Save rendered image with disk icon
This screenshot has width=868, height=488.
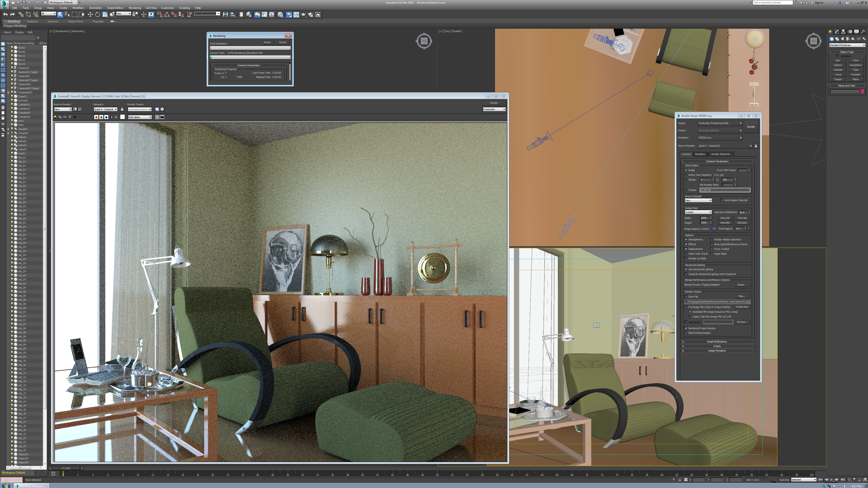coord(55,117)
